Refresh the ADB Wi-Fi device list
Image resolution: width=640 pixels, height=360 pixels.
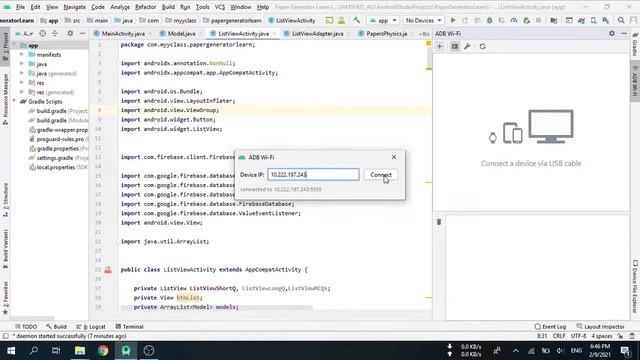(x=482, y=47)
